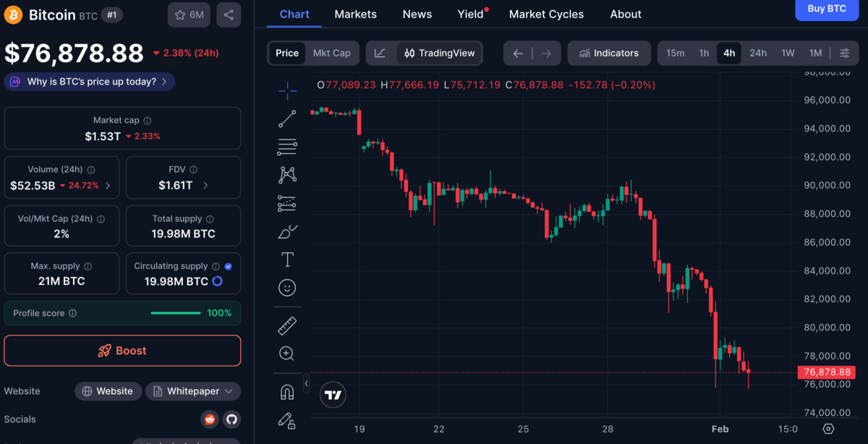Switch to the About tab
Image resolution: width=868 pixels, height=444 pixels.
click(626, 14)
